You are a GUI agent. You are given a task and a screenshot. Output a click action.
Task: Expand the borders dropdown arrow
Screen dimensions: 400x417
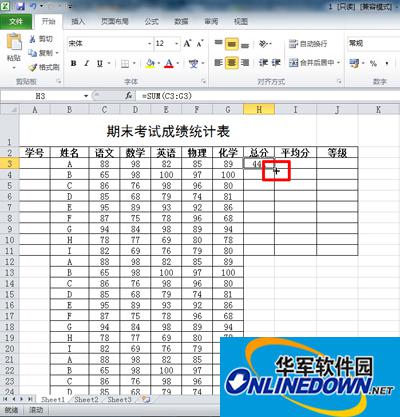pos(134,63)
